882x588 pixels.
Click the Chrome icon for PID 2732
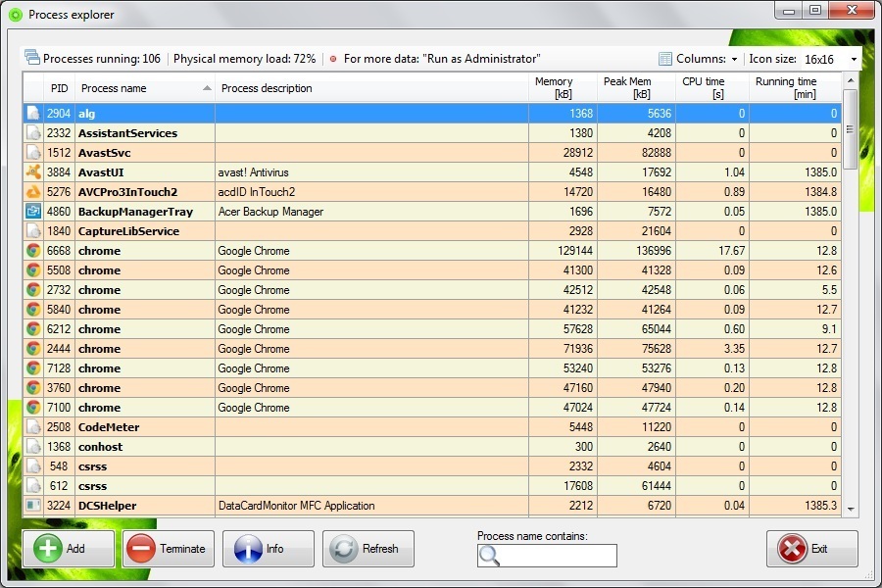point(33,290)
